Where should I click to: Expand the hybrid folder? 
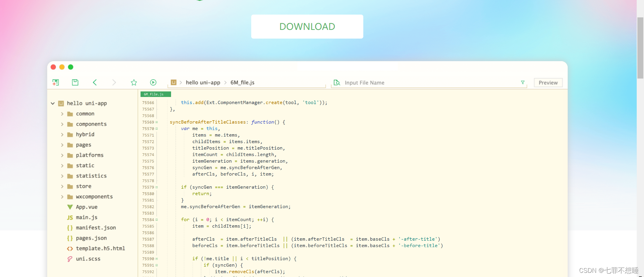pyautogui.click(x=62, y=135)
